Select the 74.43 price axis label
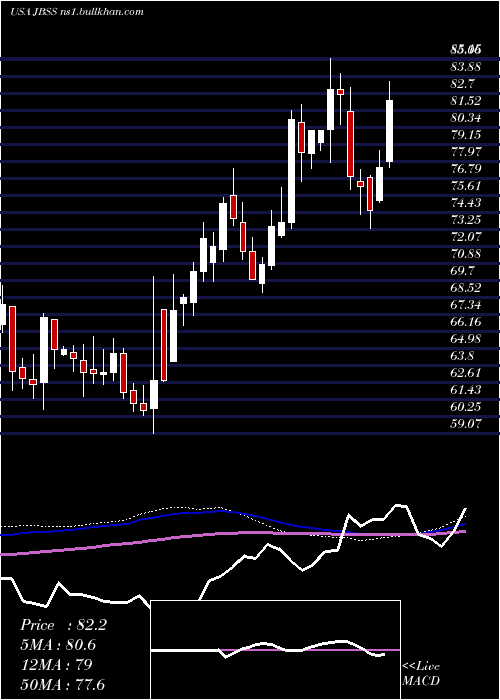The image size is (500, 700). click(466, 203)
